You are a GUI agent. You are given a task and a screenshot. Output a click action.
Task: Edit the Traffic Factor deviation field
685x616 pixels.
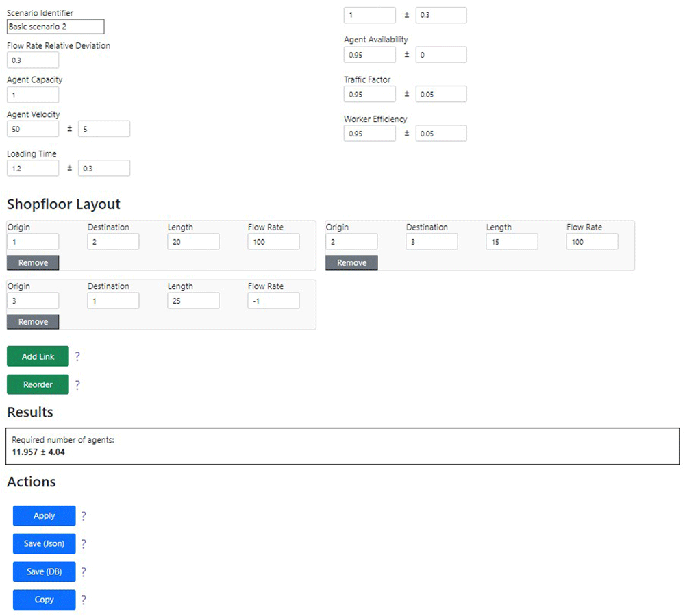point(441,94)
